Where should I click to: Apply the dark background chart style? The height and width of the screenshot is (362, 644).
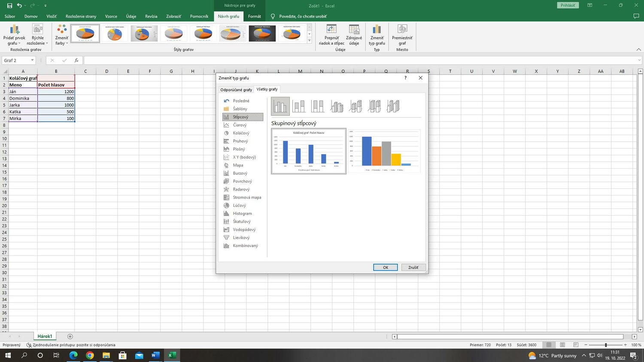pos(262,33)
